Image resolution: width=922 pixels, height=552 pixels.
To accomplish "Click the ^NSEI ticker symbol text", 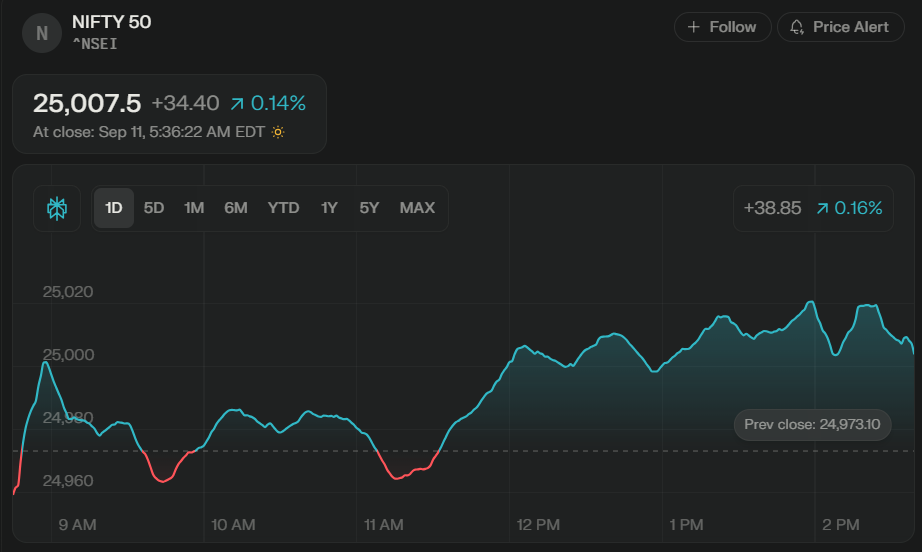I will point(96,44).
